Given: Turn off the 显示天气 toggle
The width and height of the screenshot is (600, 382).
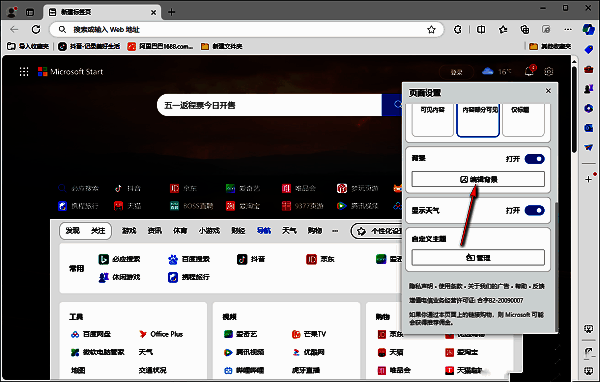Looking at the screenshot, I should coord(535,211).
